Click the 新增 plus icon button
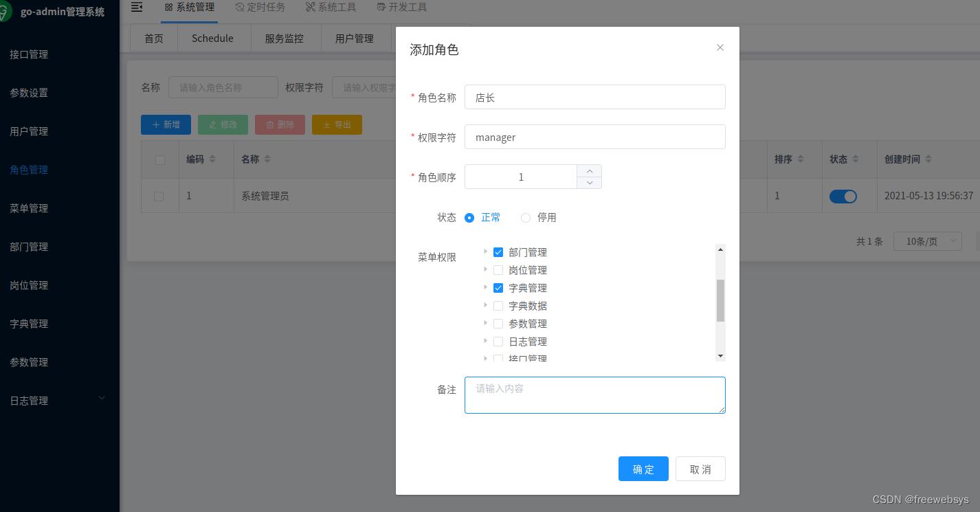980x512 pixels. 157,124
